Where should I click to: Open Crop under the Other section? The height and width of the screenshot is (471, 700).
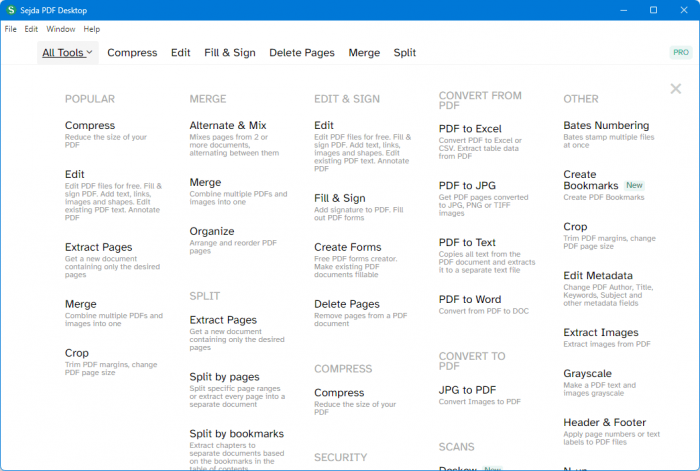(575, 227)
